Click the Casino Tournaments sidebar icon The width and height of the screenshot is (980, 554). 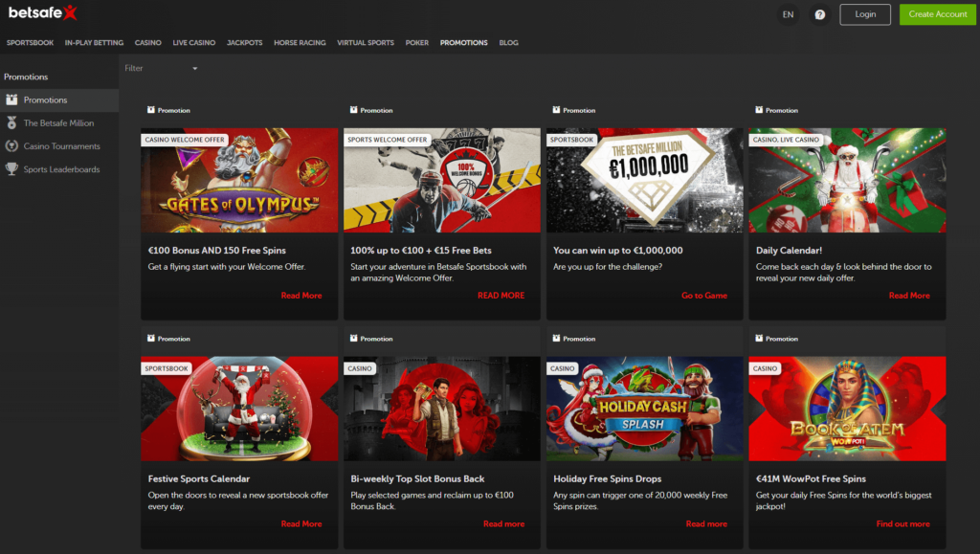[11, 146]
